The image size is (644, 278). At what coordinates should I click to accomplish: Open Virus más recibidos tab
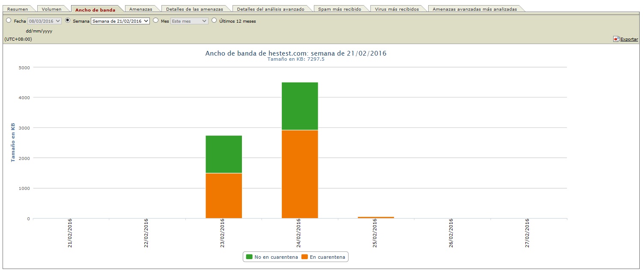pos(397,9)
